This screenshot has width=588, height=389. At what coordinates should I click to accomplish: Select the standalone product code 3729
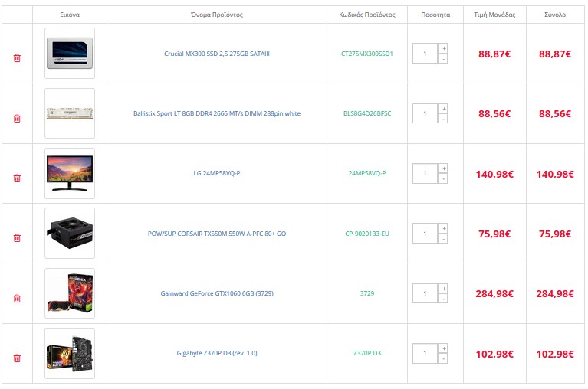(x=367, y=293)
